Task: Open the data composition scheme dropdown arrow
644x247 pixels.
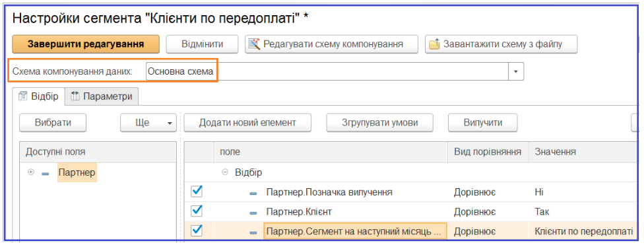Action: [516, 71]
